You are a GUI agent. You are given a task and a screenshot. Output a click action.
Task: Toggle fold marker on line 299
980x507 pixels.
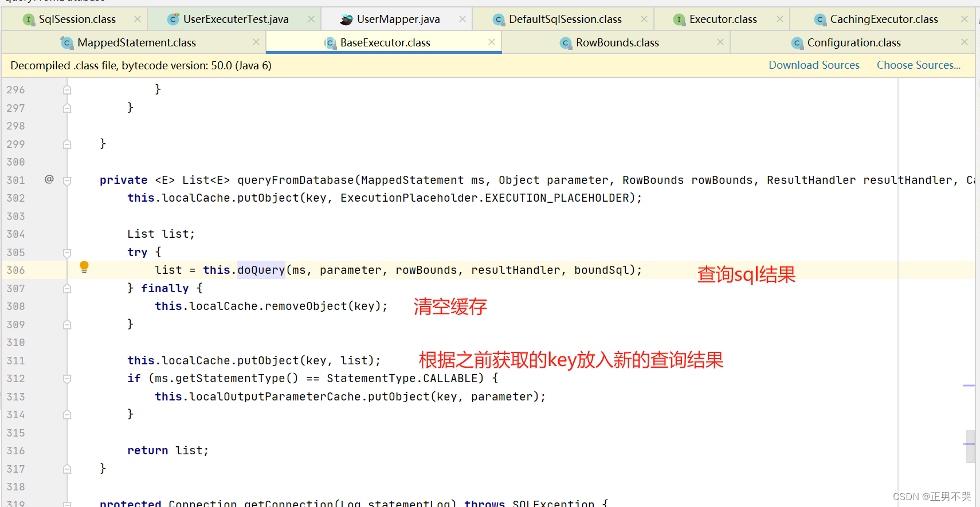(x=67, y=144)
